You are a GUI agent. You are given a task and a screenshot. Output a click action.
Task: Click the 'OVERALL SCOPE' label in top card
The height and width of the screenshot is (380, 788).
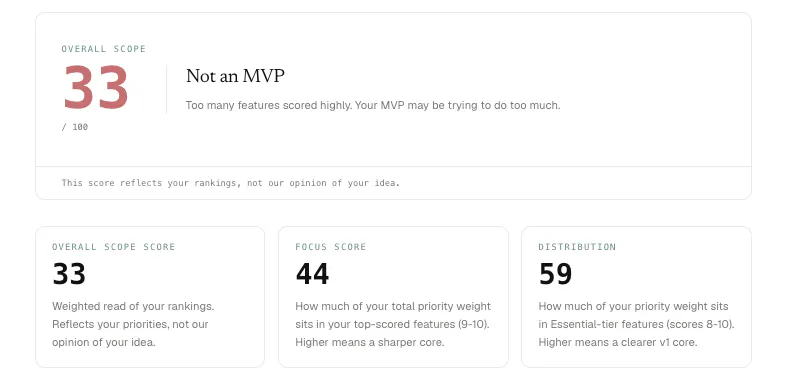click(x=104, y=49)
